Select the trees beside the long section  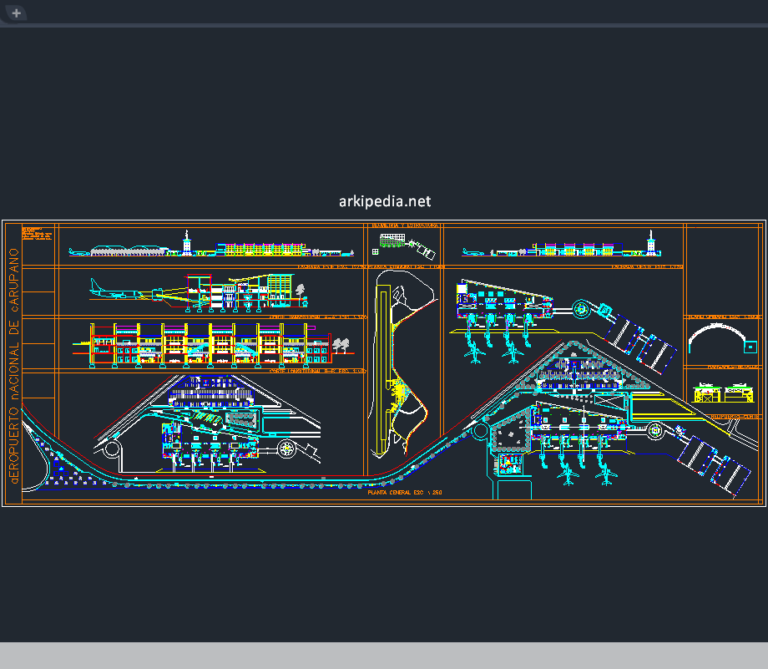tap(343, 346)
